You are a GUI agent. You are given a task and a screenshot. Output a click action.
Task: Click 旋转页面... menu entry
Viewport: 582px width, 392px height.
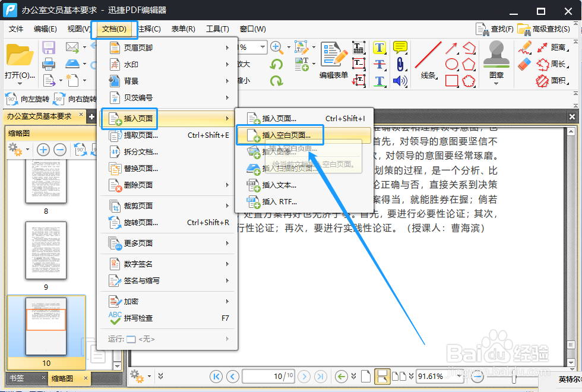(x=167, y=222)
